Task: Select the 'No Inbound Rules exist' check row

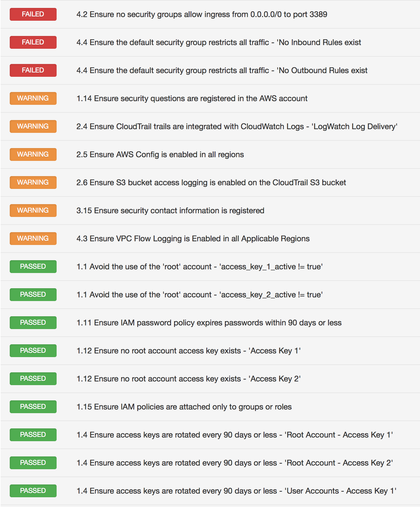Action: click(x=219, y=42)
